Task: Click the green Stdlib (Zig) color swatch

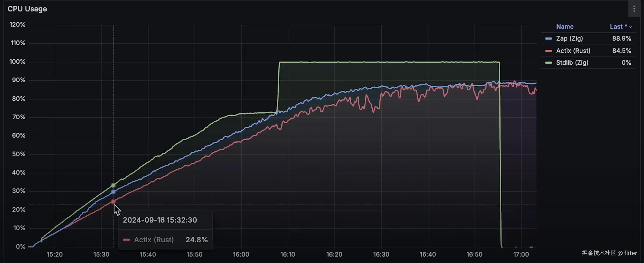Action: tap(548, 63)
